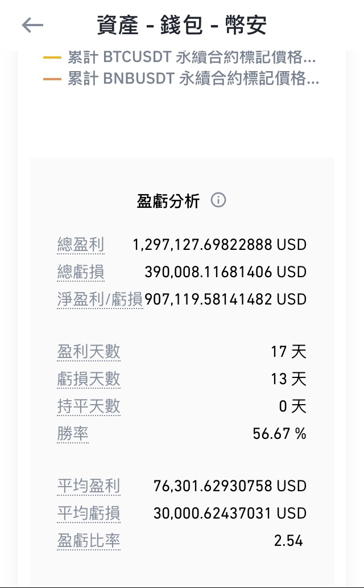
Task: Select the 56.67 % win rate value
Action: pos(279,434)
